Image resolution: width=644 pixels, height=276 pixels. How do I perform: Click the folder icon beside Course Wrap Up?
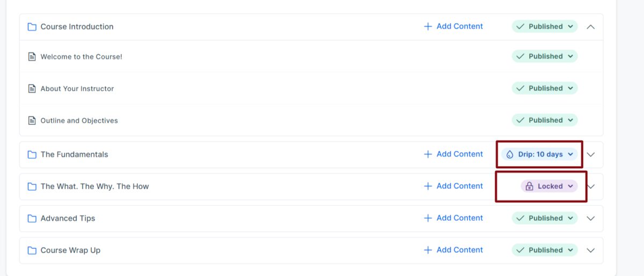pos(32,250)
